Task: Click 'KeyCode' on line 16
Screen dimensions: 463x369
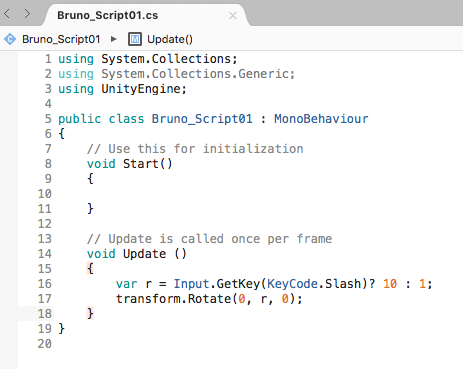Action: coord(292,284)
